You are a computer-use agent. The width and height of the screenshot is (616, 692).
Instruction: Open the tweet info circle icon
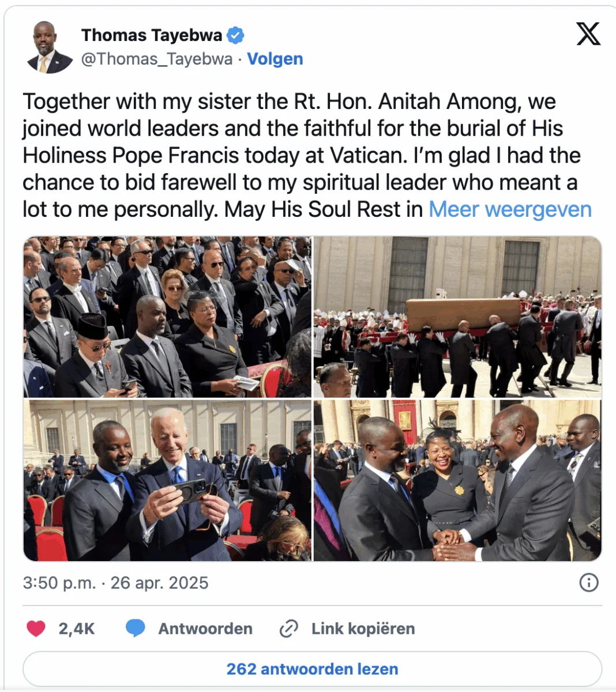click(x=588, y=582)
